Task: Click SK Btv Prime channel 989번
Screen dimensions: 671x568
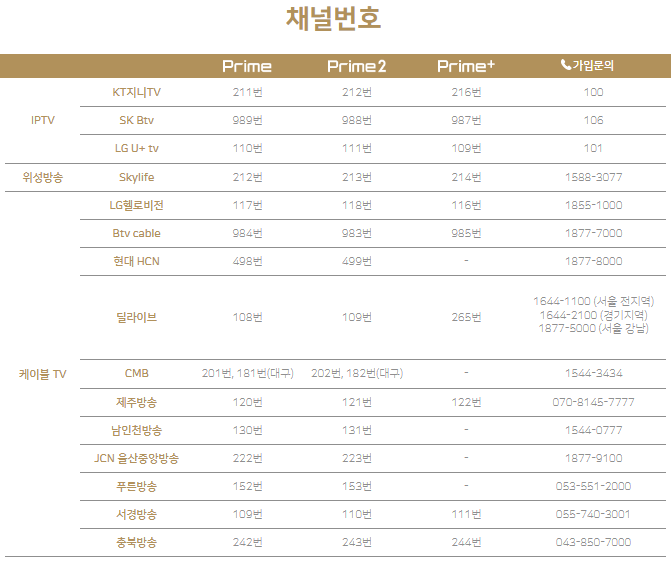Action: tap(247, 120)
